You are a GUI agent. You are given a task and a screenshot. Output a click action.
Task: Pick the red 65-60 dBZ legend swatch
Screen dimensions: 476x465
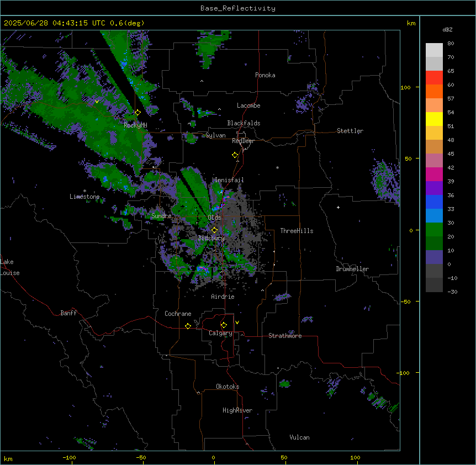[434, 78]
